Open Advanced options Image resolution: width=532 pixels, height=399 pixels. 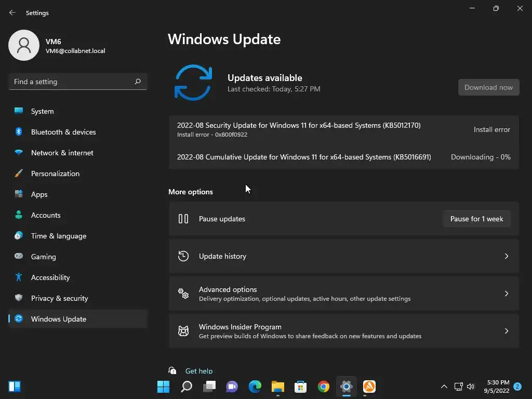(x=344, y=294)
